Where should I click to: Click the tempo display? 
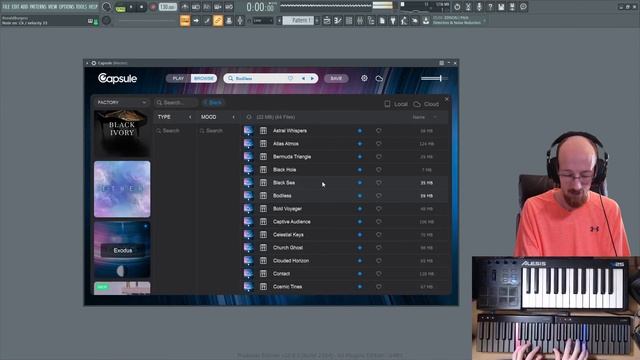[x=168, y=7]
